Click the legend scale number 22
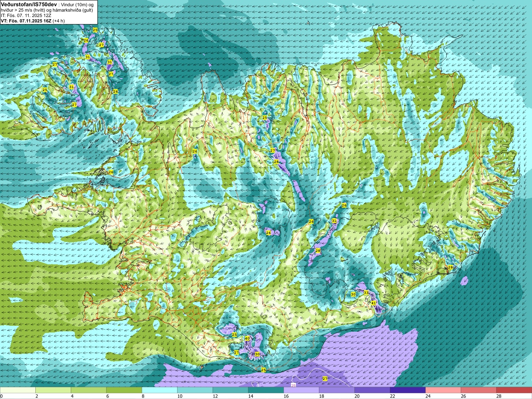The height and width of the screenshot is (399, 532). 392,396
